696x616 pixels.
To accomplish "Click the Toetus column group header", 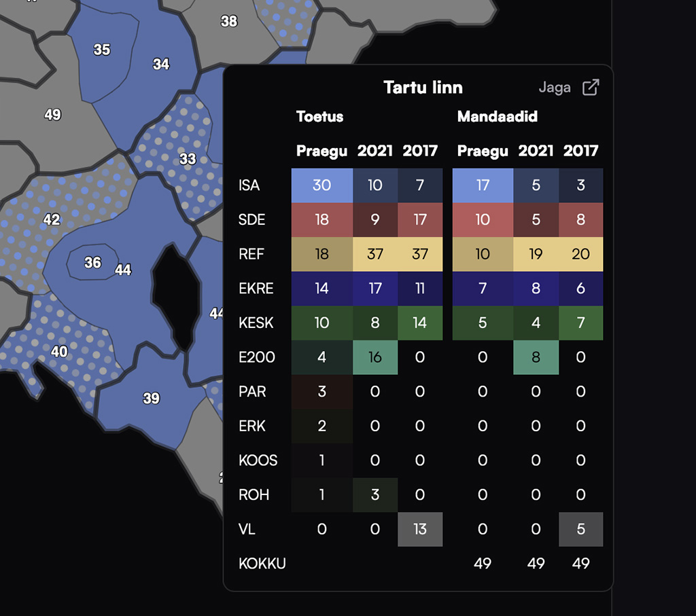I will (319, 116).
